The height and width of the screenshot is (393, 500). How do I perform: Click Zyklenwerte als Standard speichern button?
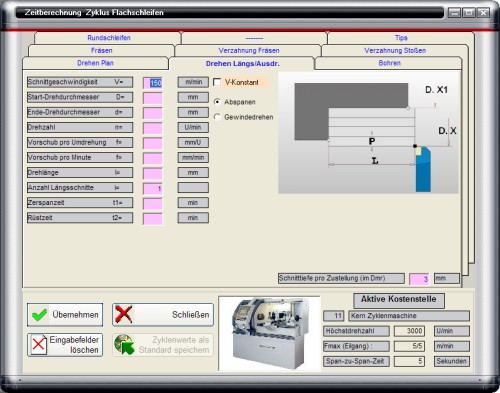tap(163, 345)
